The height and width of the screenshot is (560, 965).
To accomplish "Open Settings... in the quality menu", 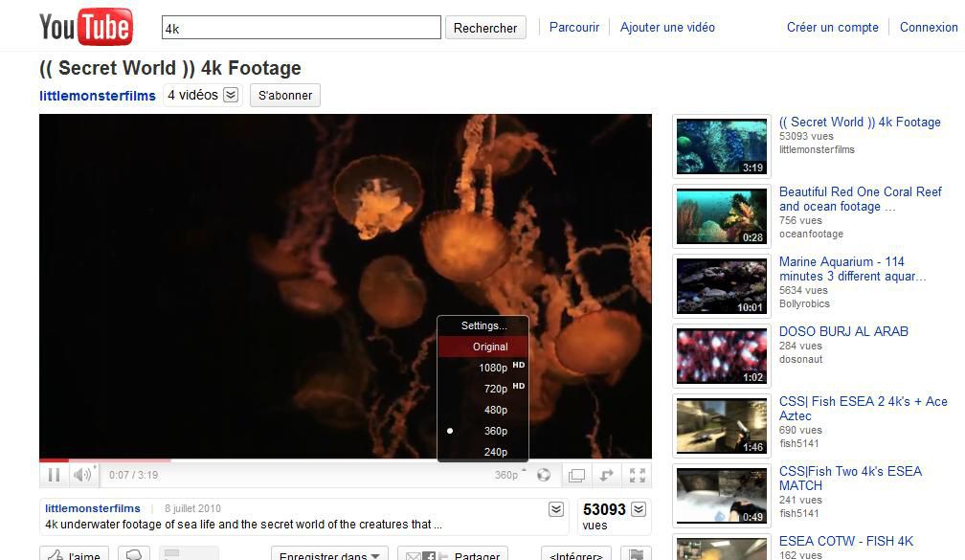I will pyautogui.click(x=483, y=325).
